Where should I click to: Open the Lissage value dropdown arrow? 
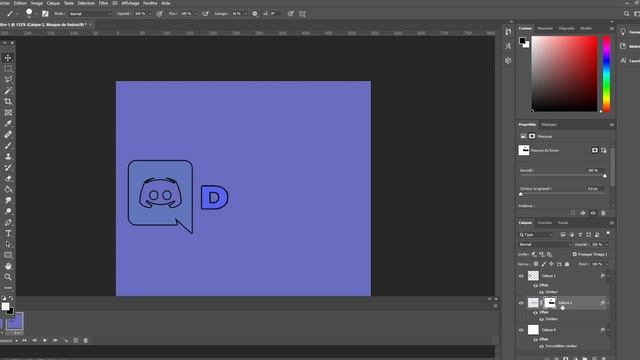tap(246, 14)
